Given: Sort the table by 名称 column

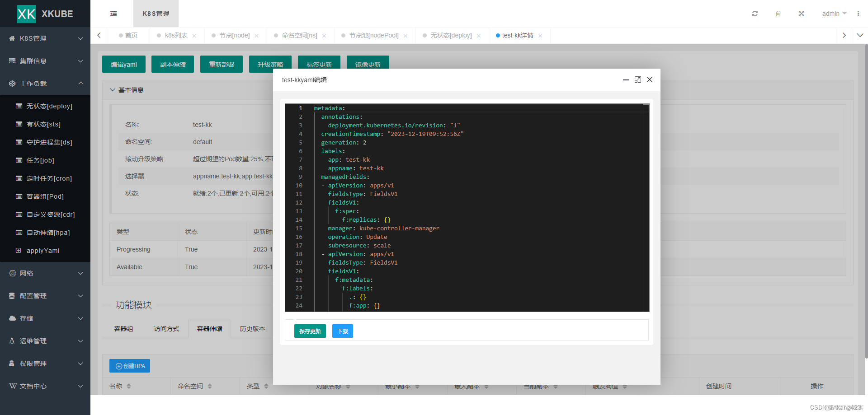Looking at the screenshot, I should coord(128,386).
